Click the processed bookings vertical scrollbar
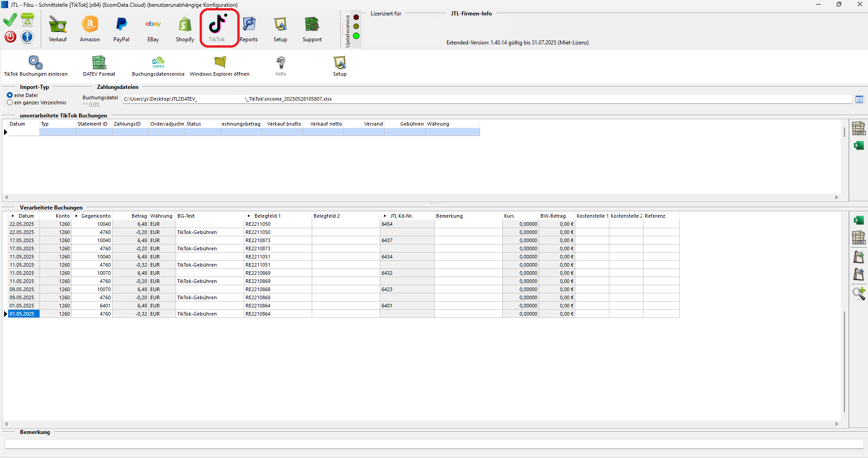This screenshot has height=458, width=868. click(x=844, y=361)
